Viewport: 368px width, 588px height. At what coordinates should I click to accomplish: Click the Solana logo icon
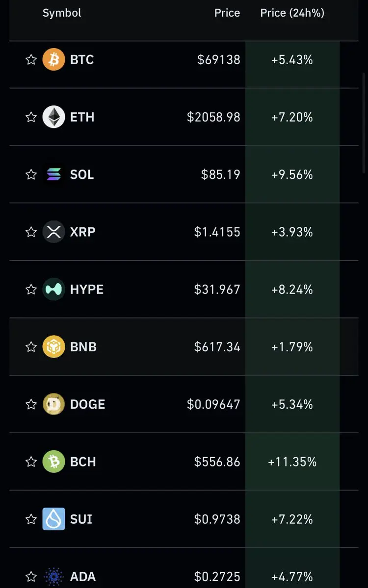click(x=53, y=174)
